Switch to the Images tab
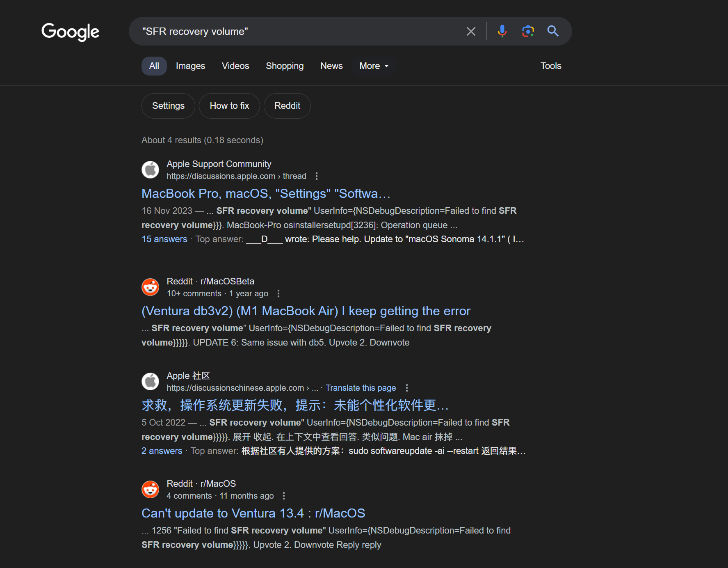The image size is (728, 568). (x=190, y=66)
